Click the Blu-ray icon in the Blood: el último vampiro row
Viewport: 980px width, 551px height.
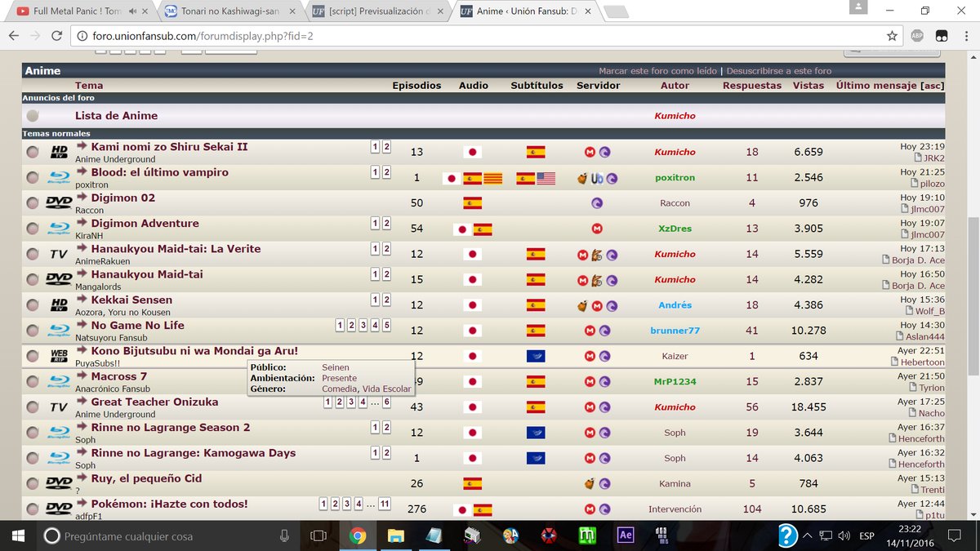tap(59, 177)
